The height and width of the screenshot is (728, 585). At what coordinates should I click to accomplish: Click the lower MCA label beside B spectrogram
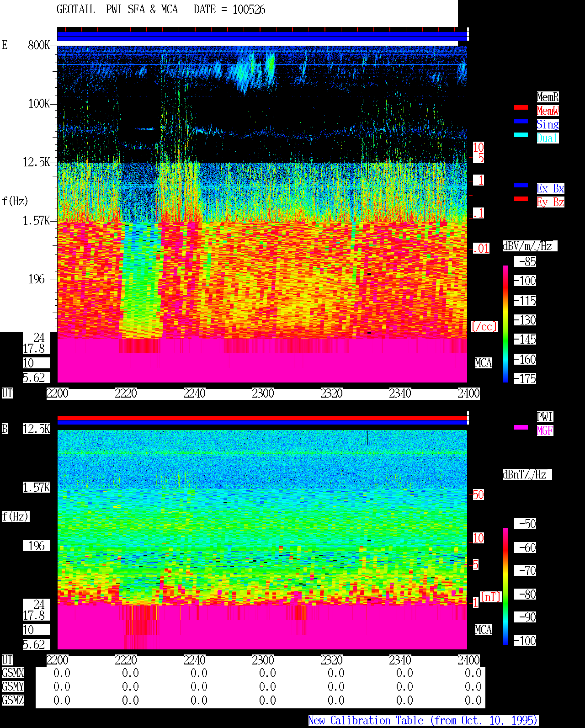coord(483,630)
